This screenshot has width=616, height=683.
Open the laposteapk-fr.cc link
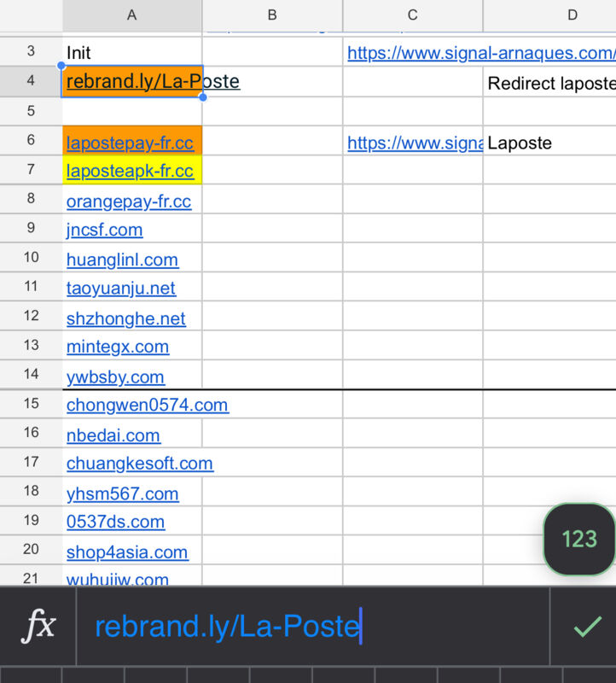click(130, 172)
